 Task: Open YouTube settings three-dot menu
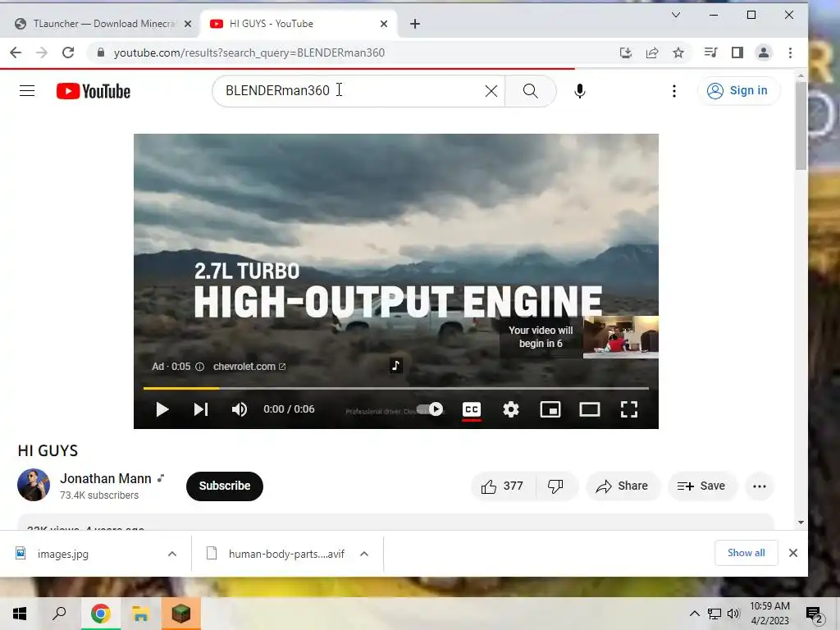674,91
